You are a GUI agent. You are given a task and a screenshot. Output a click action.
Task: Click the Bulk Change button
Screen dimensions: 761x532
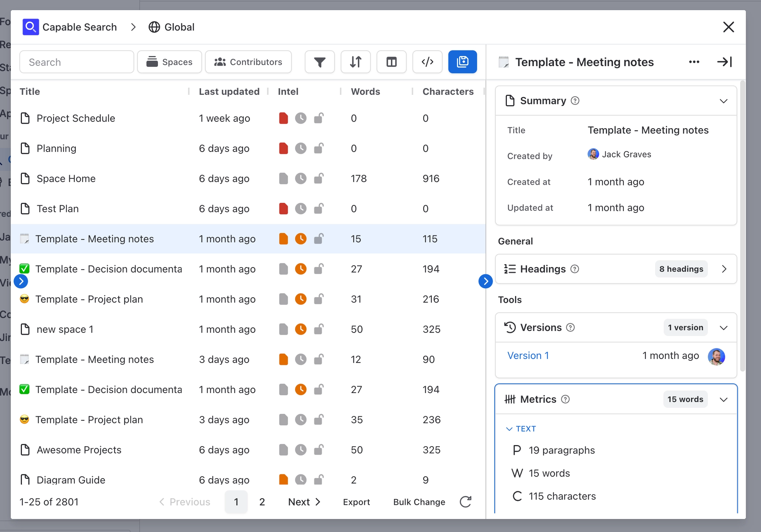pyautogui.click(x=419, y=502)
